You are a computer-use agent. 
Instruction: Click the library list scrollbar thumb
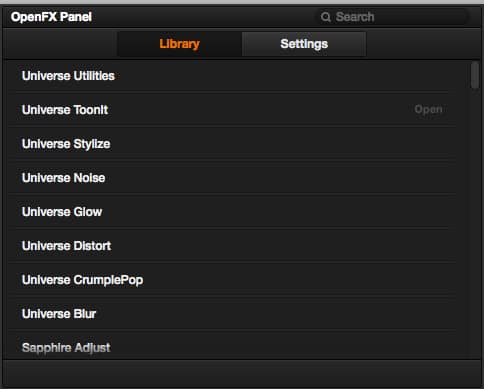tap(475, 76)
